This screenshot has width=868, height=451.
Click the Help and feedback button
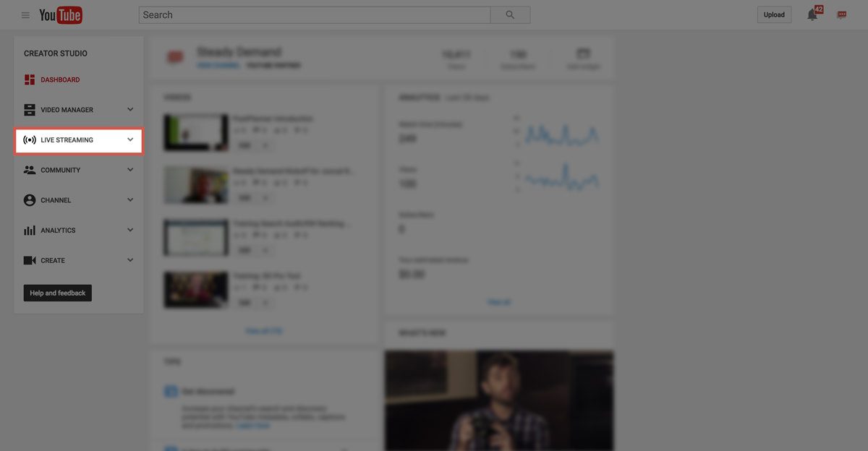click(58, 293)
